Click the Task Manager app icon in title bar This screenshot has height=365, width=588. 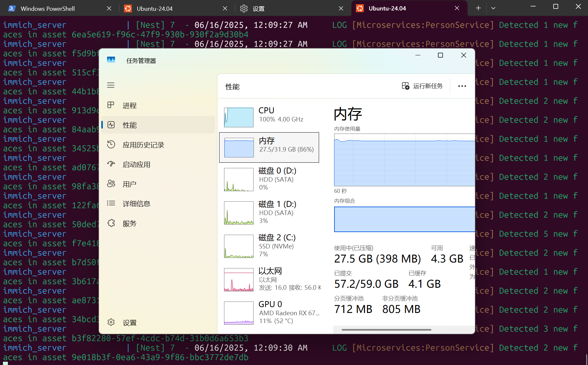click(111, 60)
